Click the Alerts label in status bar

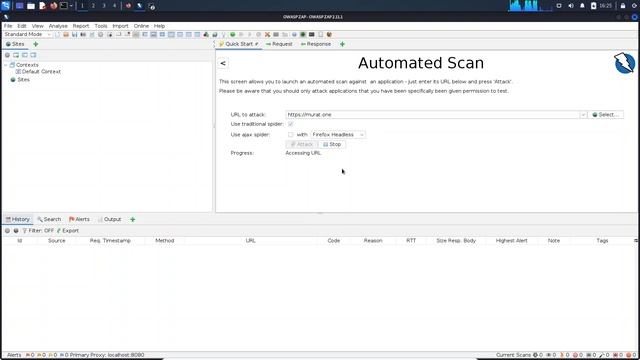pos(14,355)
